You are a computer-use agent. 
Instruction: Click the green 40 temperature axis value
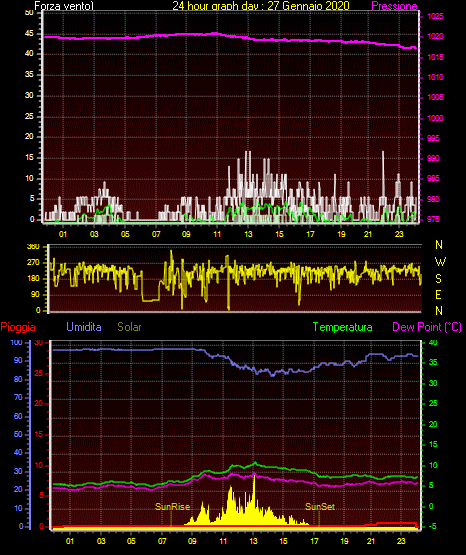(433, 343)
